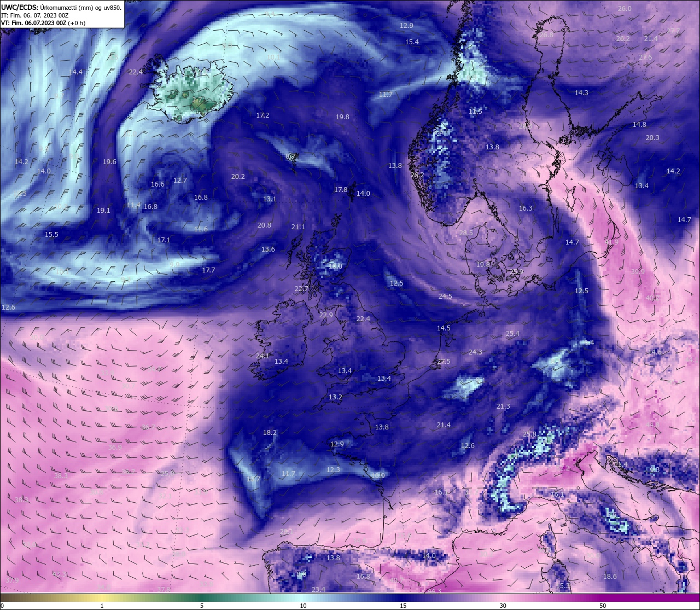Click the 14.3 value label

pos(581,93)
